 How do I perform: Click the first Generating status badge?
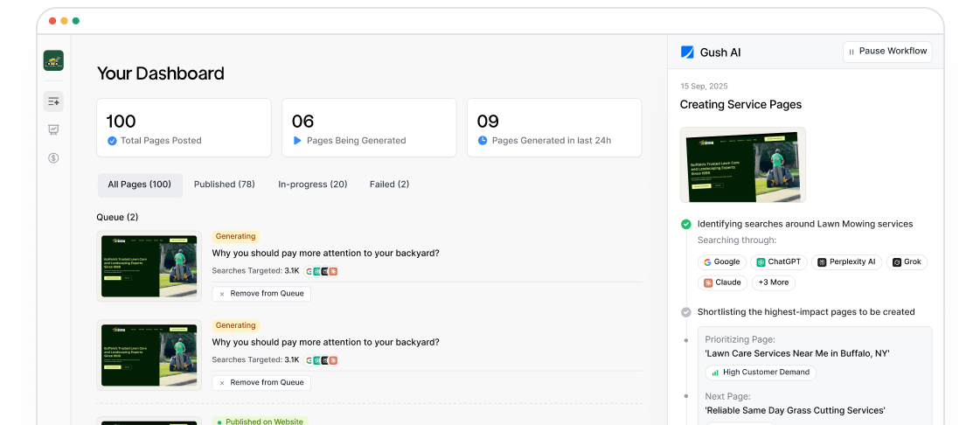pos(236,237)
